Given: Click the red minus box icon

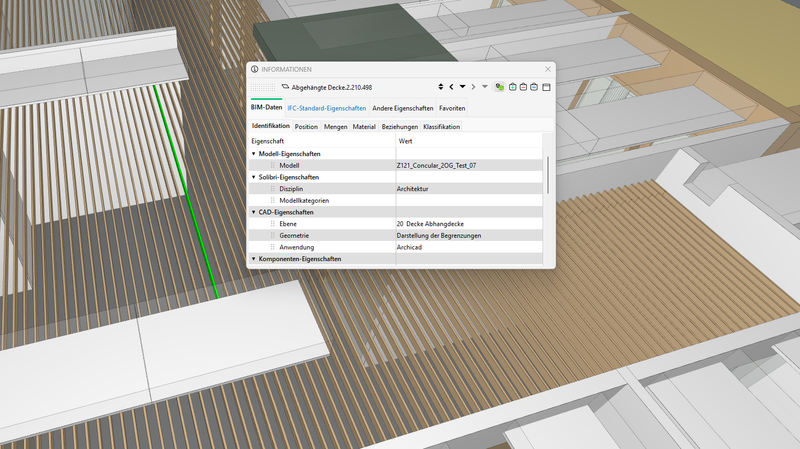Looking at the screenshot, I should (x=523, y=87).
